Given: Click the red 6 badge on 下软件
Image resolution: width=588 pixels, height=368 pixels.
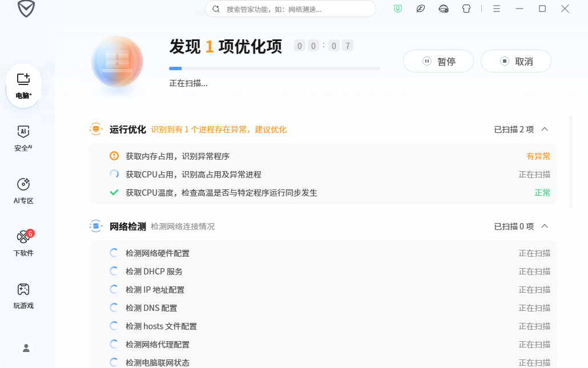Looking at the screenshot, I should coord(30,233).
